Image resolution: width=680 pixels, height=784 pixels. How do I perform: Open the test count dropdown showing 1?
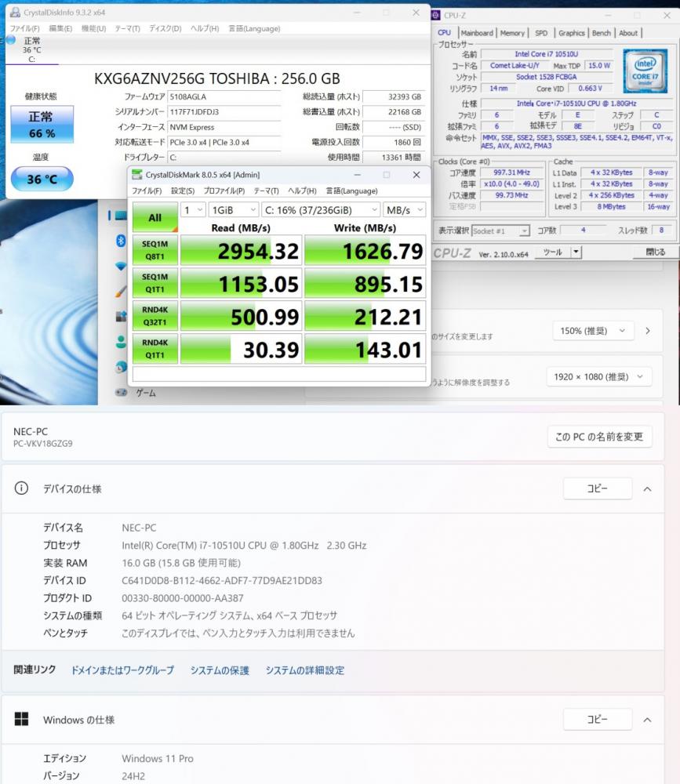click(x=194, y=210)
